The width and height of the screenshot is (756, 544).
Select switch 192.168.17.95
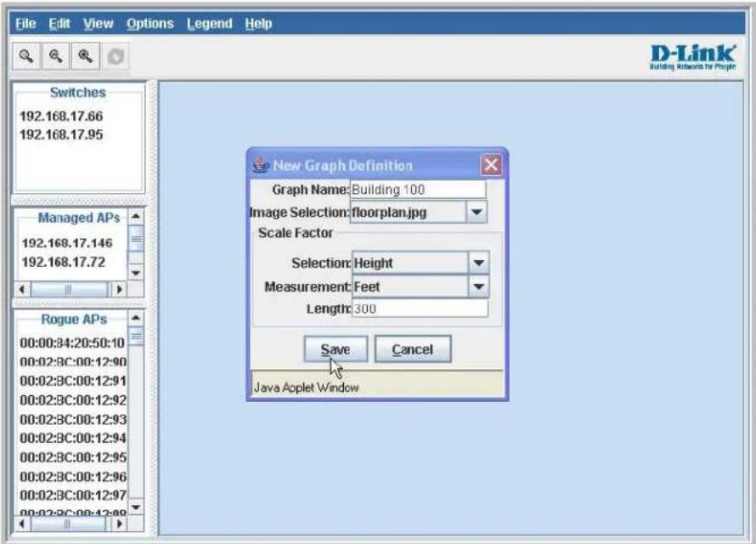click(61, 134)
